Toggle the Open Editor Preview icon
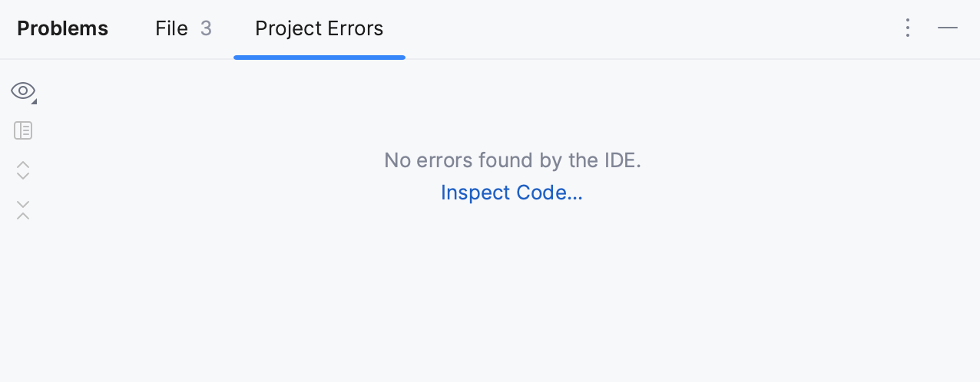980x382 pixels. 23,130
